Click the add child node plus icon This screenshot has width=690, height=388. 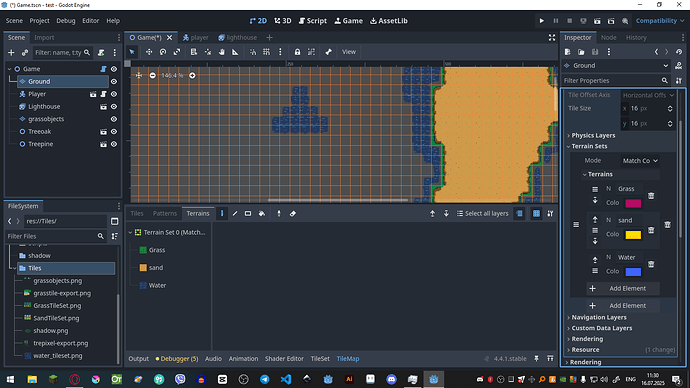click(11, 53)
